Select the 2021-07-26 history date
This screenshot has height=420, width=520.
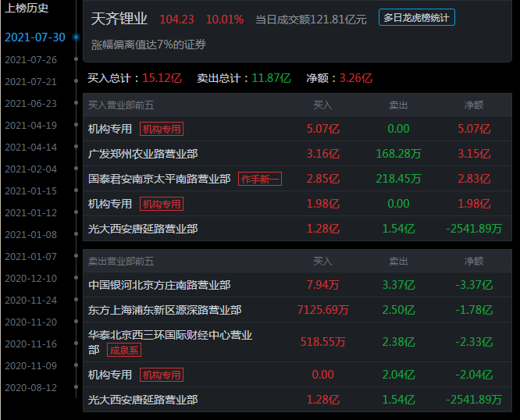(x=31, y=59)
